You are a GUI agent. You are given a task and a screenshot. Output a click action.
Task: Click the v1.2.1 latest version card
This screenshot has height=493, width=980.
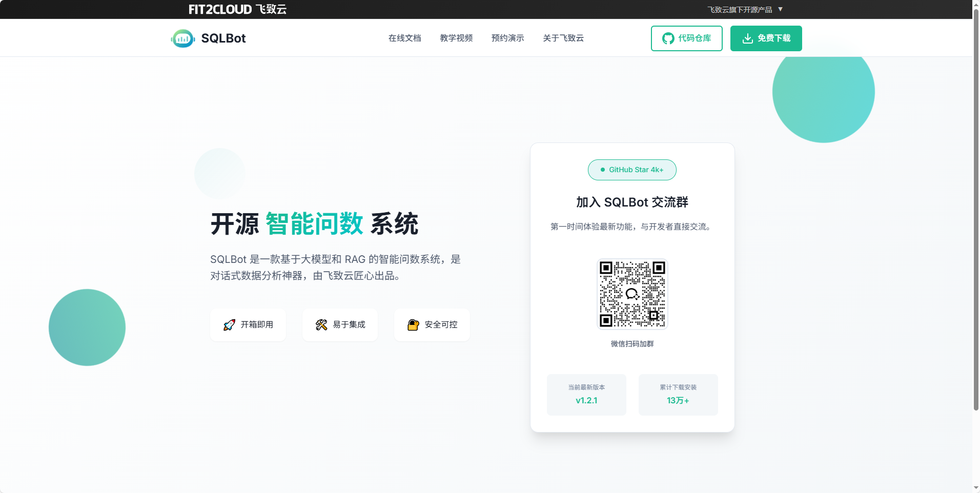point(586,395)
